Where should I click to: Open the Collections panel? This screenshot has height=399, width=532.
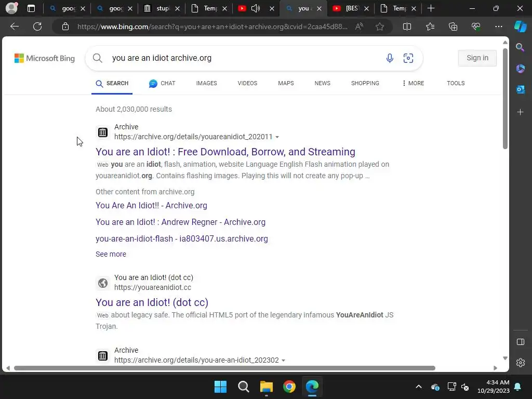tap(453, 26)
